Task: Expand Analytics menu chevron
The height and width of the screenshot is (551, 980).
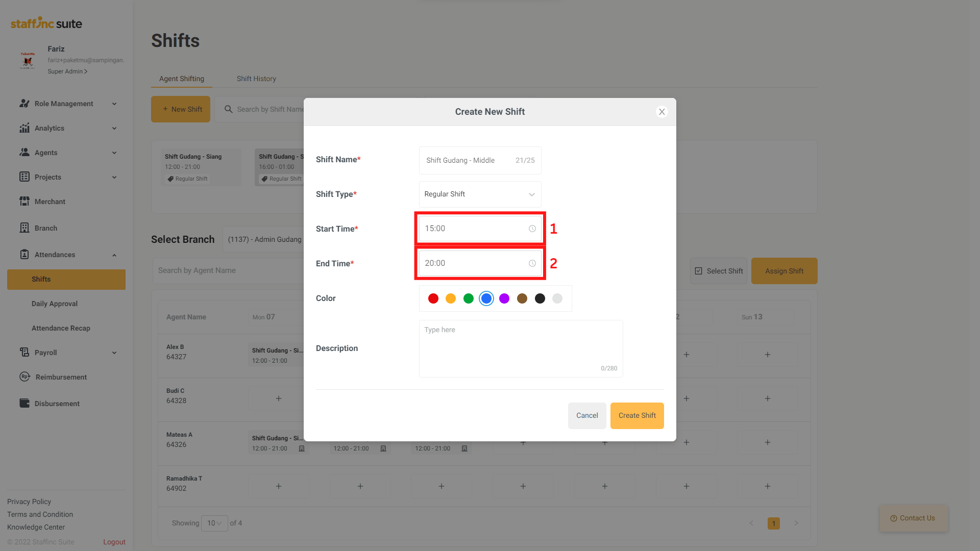Action: pos(114,128)
